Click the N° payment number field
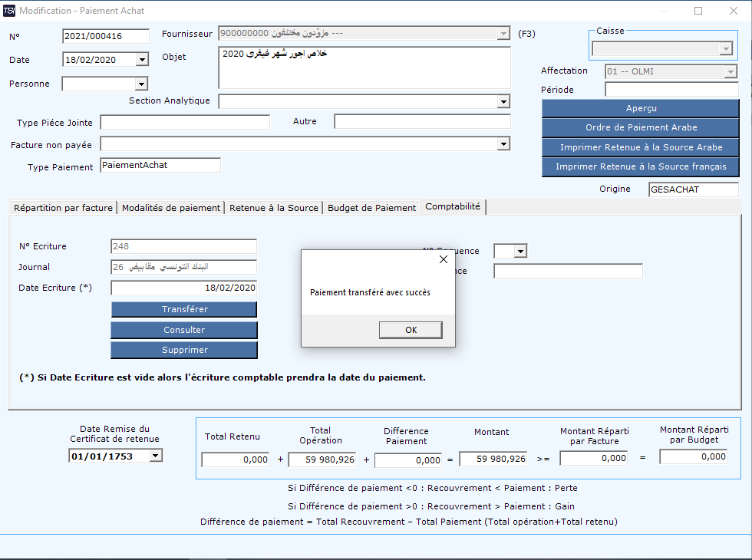 (x=106, y=36)
